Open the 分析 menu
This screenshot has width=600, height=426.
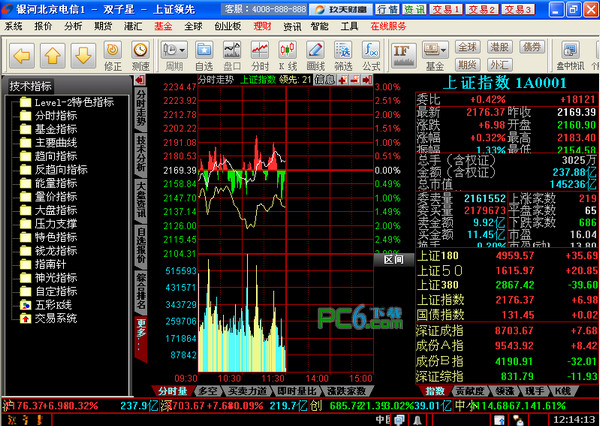[x=73, y=26]
